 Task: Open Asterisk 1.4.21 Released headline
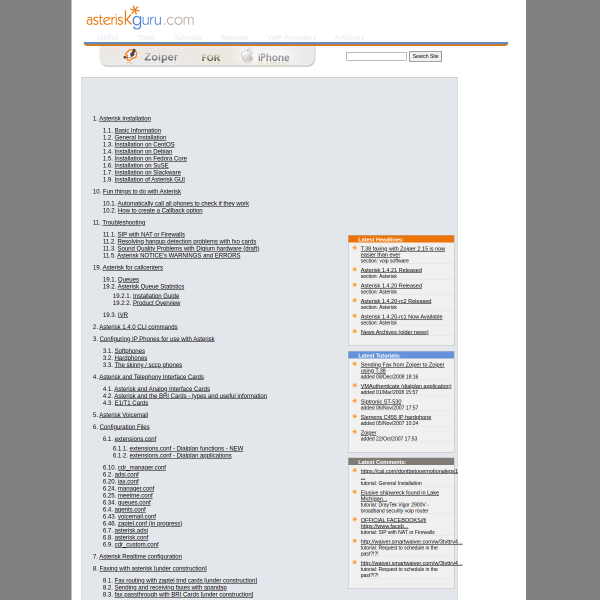391,270
